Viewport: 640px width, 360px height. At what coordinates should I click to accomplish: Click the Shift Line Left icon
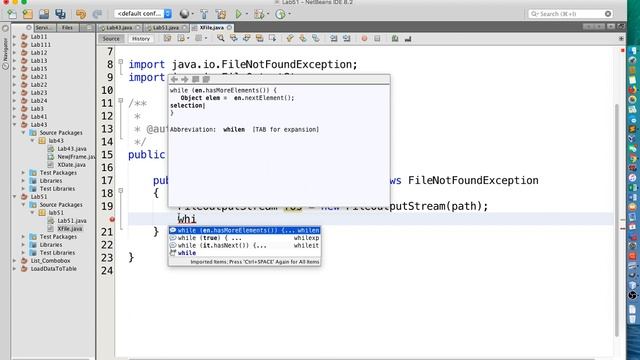(x=334, y=38)
